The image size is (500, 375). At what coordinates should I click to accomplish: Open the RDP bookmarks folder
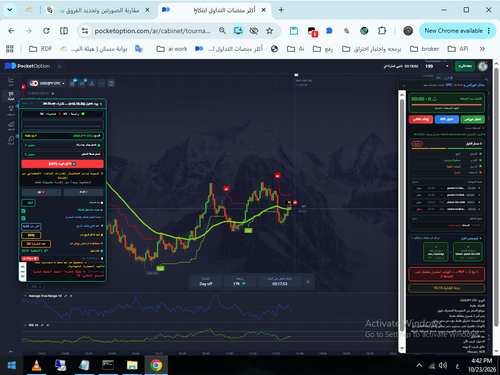[40, 49]
